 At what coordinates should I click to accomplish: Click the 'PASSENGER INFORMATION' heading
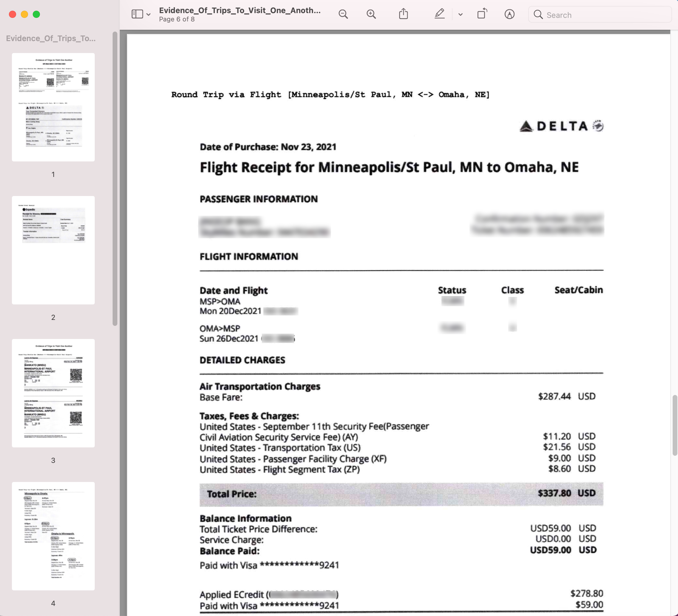258,199
